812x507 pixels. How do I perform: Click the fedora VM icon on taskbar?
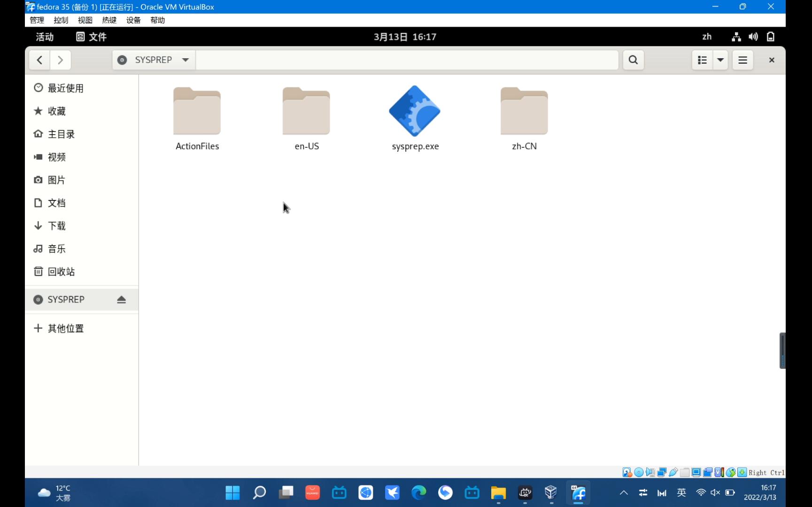(x=578, y=492)
